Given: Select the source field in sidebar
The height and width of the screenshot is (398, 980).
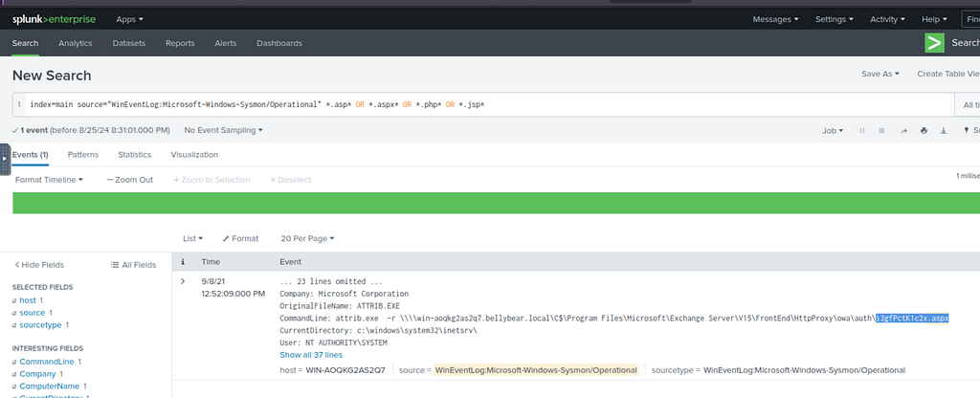Looking at the screenshot, I should tap(32, 313).
